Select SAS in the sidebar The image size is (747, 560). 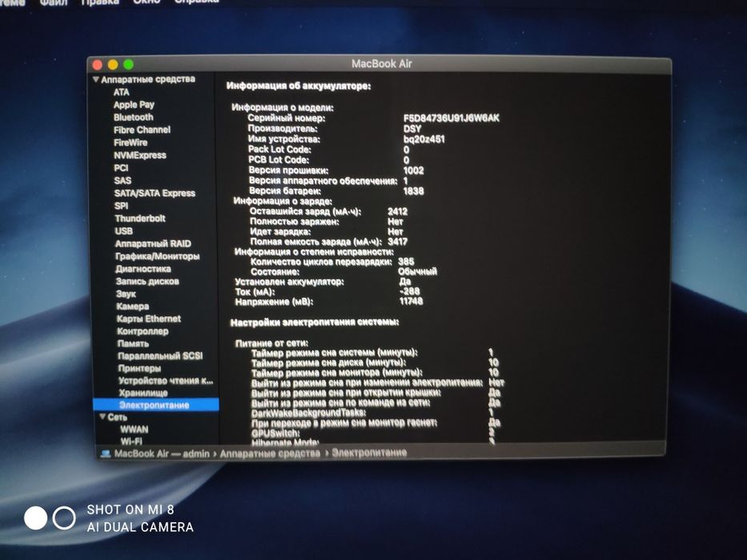coord(122,181)
